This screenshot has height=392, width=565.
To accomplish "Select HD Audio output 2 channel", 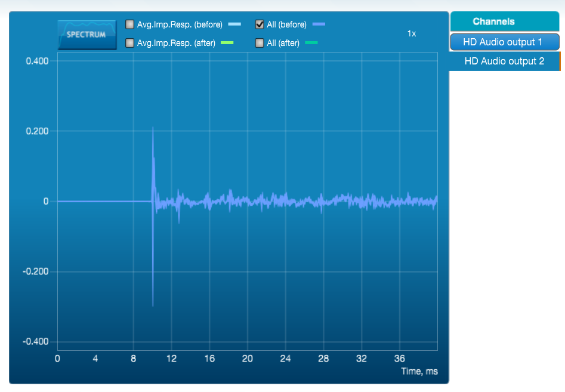I will tap(505, 61).
